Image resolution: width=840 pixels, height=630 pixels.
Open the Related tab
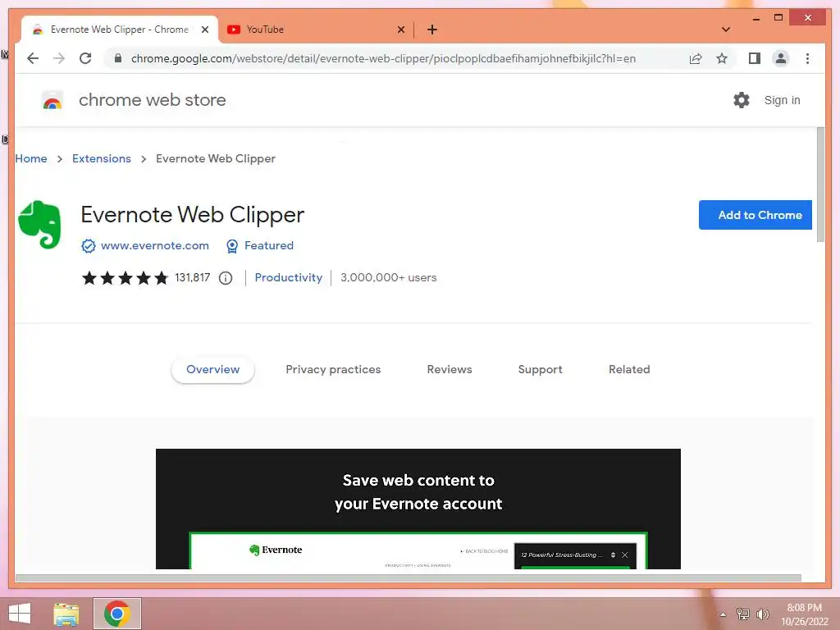[x=629, y=370]
